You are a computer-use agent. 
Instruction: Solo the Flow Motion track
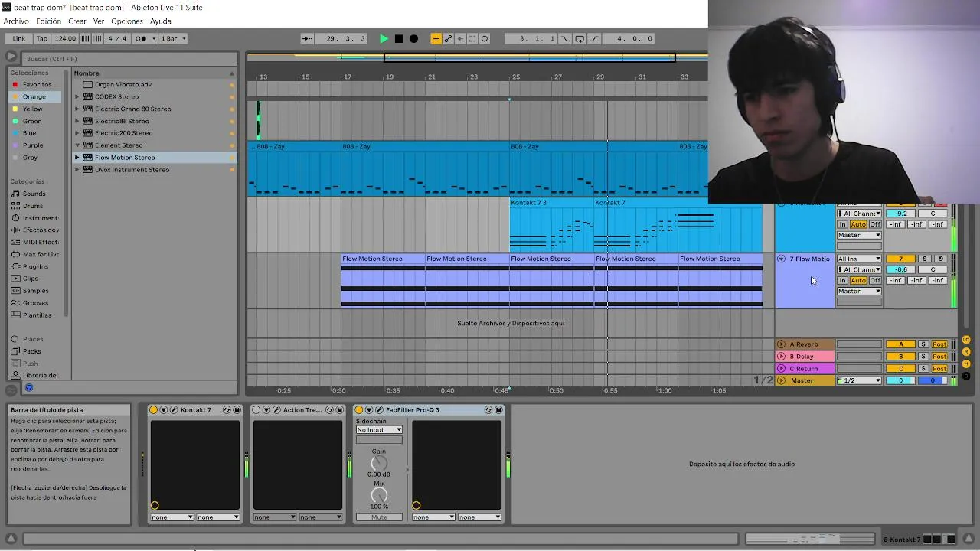[x=924, y=259]
